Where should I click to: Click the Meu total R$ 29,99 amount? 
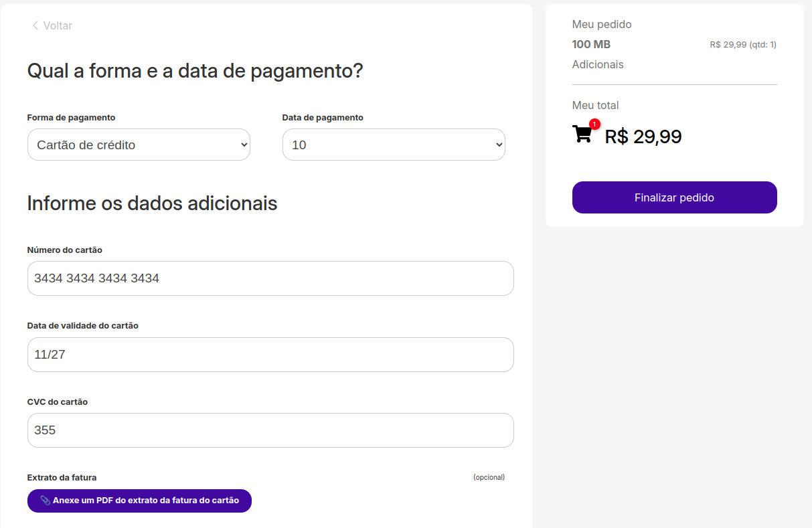pyautogui.click(x=643, y=137)
